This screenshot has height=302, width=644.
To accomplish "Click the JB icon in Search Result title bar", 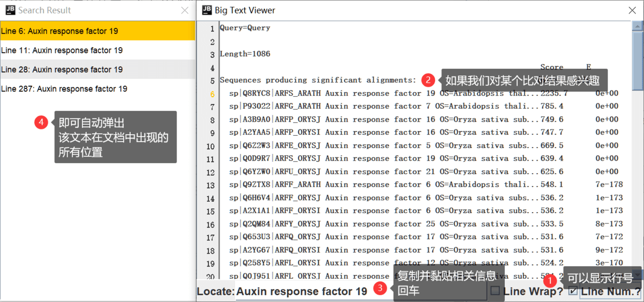I will pos(10,10).
